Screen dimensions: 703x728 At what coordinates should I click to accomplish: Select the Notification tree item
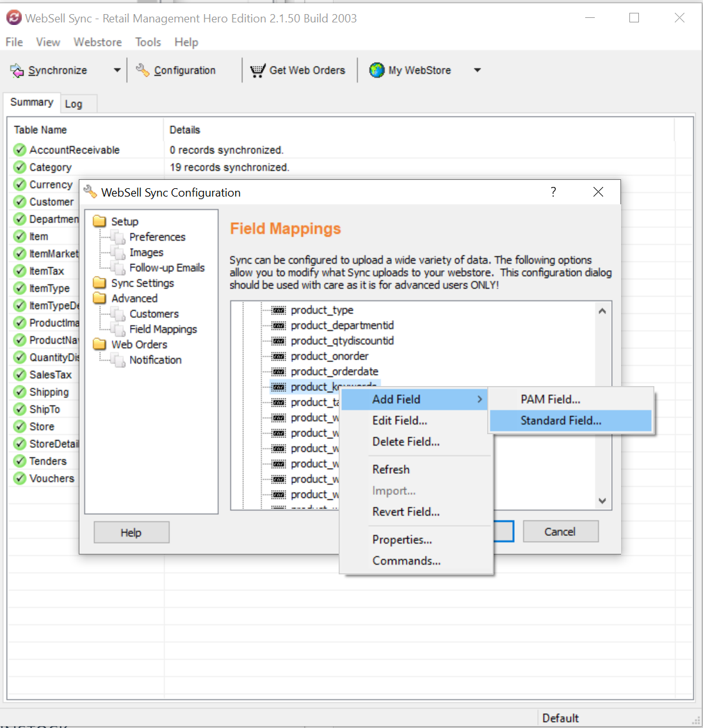click(x=155, y=360)
